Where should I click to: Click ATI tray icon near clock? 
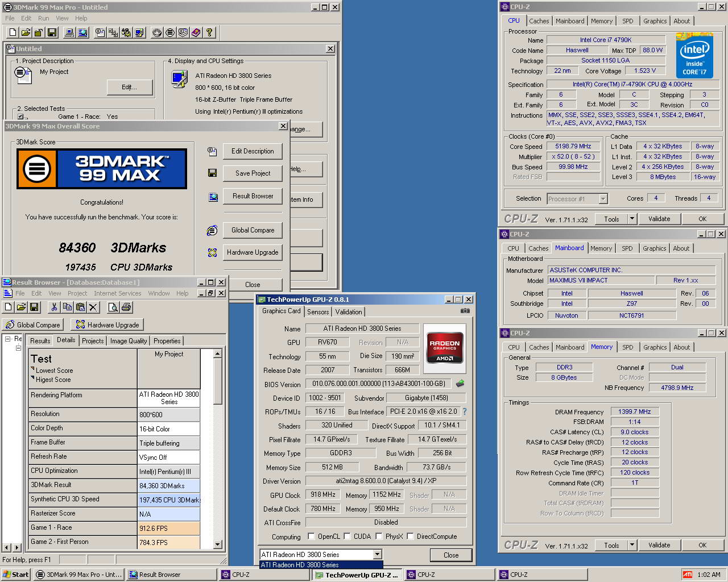click(688, 575)
